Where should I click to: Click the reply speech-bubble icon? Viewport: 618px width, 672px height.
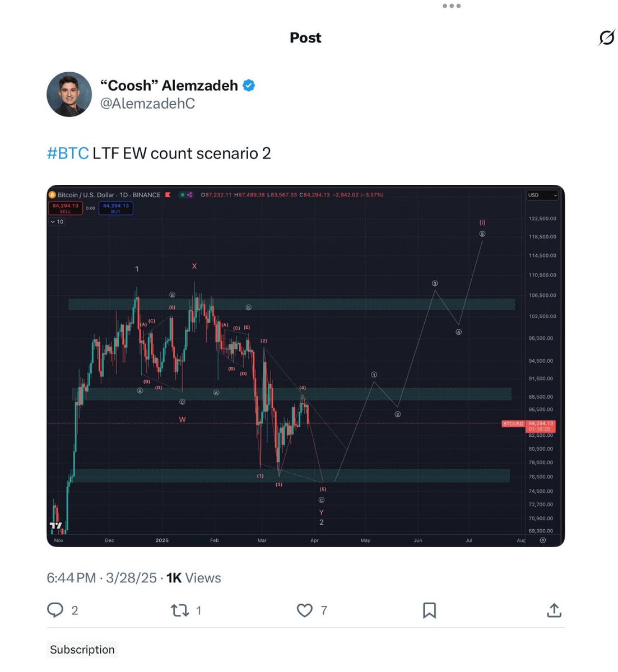coord(55,610)
